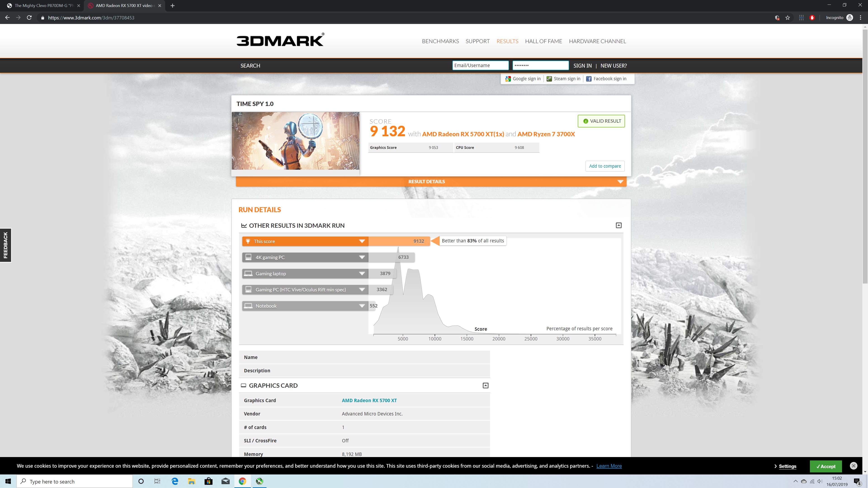This screenshot has height=488, width=868.
Task: Open the Feedback side tab
Action: tap(5, 245)
